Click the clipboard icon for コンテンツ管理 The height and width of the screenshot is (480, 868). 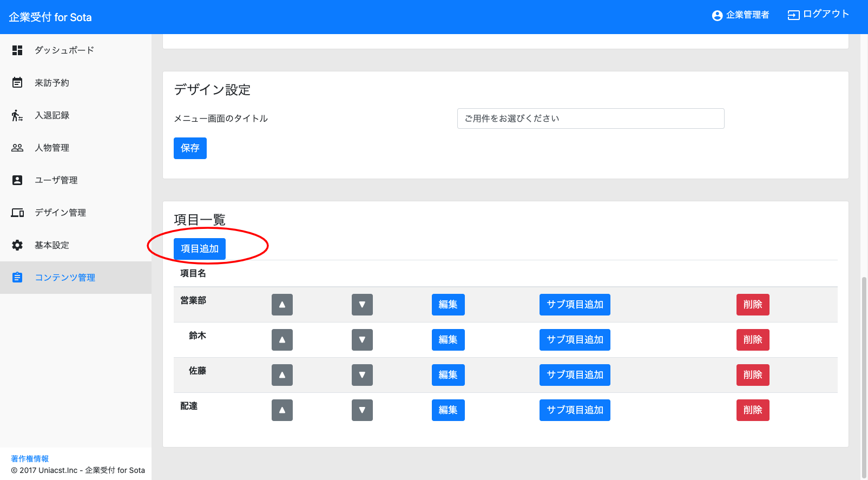point(17,277)
